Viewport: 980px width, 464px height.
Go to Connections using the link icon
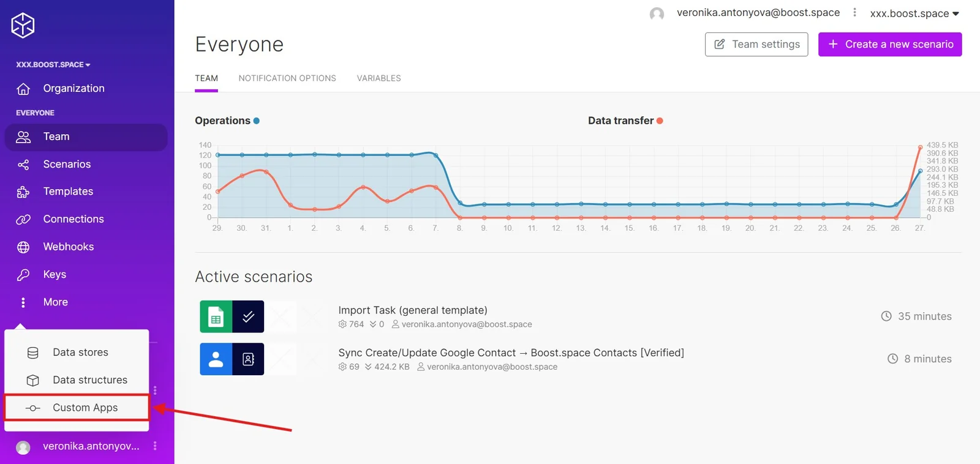point(23,219)
